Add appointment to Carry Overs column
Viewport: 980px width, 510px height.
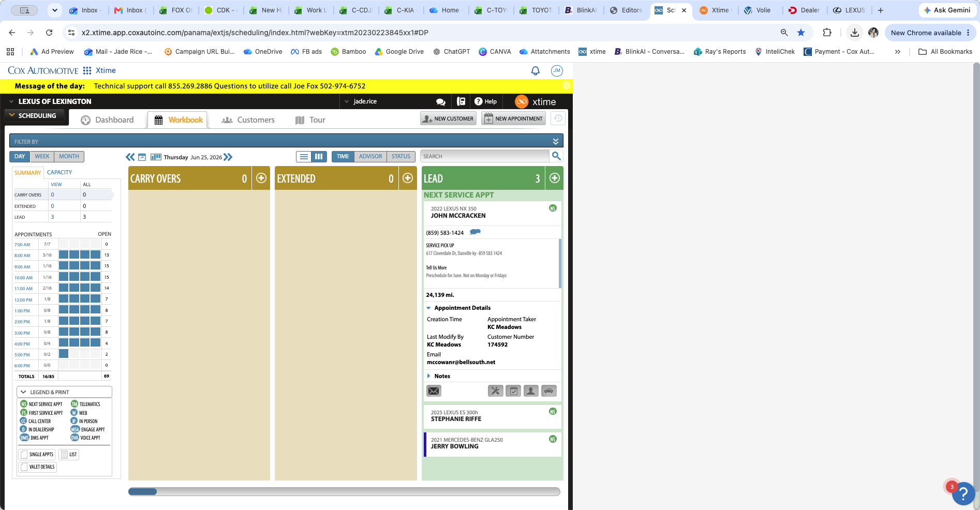coord(261,178)
